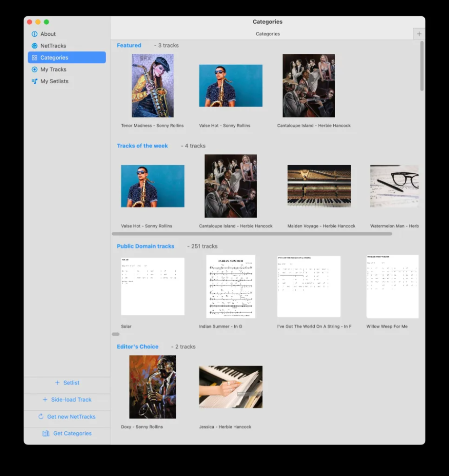Click the plus icon in the top-right toolbar
The image size is (449, 476).
tap(419, 34)
